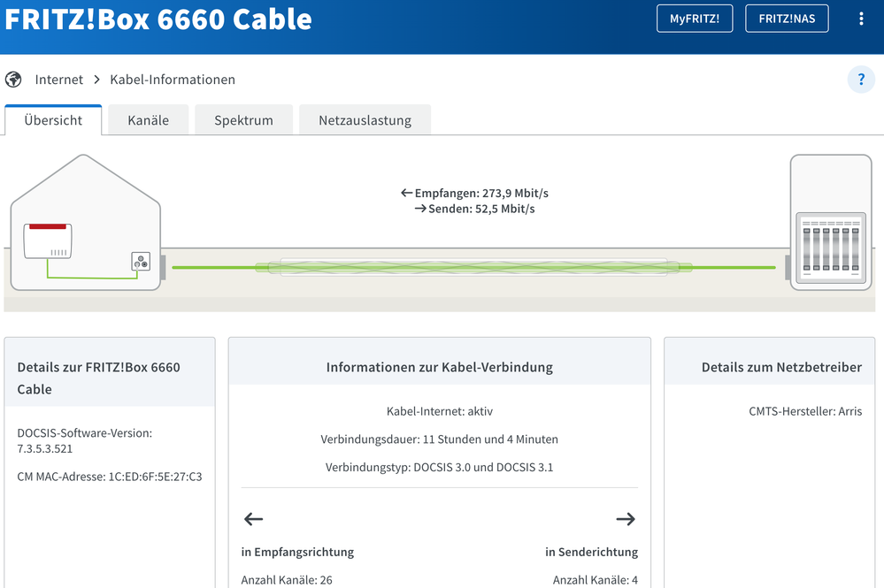
Task: Click 'Anzahl Kanäle: 4' text
Action: [596, 580]
